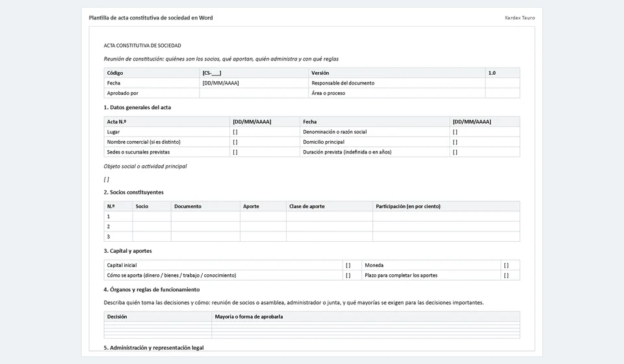Click the placeholder beside 'Denominación o razón social'
The width and height of the screenshot is (624, 364).
(455, 132)
